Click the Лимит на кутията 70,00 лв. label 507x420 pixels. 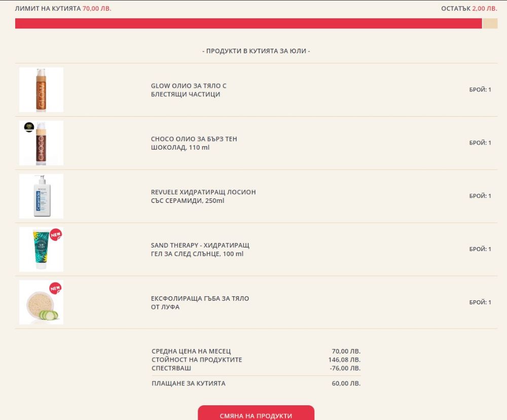click(63, 9)
